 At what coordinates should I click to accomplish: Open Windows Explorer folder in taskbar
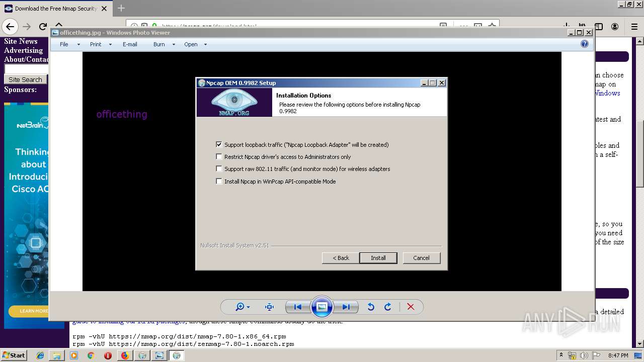[57, 355]
